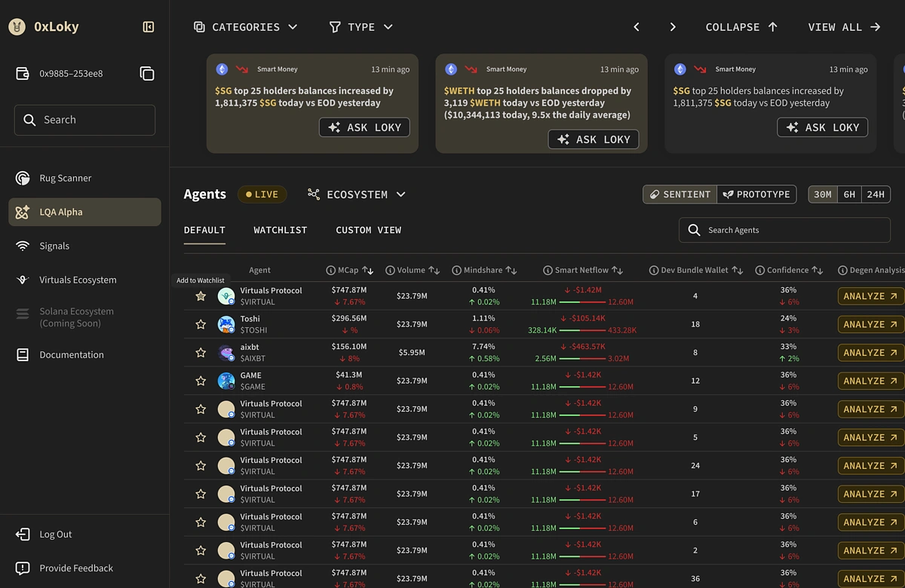This screenshot has height=588, width=905.
Task: Sort by Dev Bundle Wallet
Action: [738, 270]
